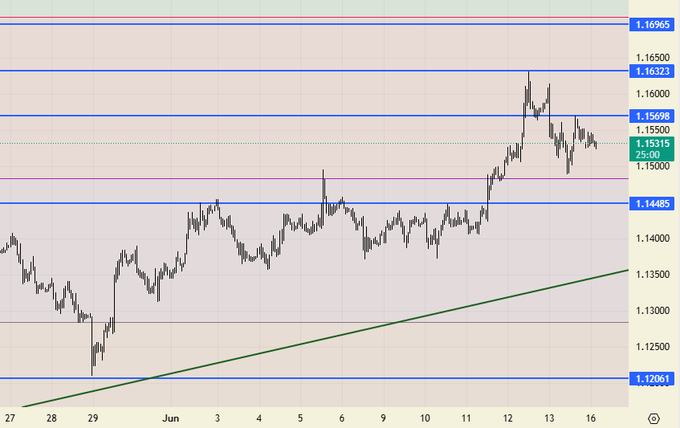Select date 12 on the time axis
Screen dimensions: 680x428
click(508, 418)
